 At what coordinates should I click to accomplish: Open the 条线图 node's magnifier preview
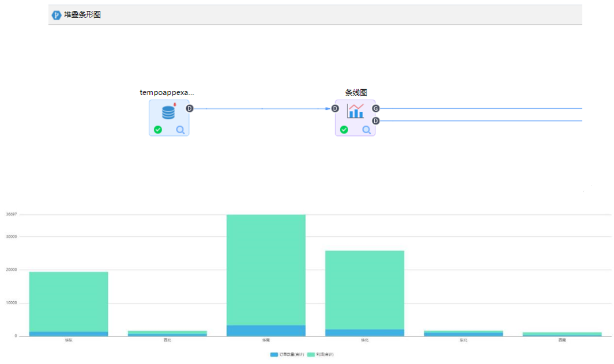[367, 130]
